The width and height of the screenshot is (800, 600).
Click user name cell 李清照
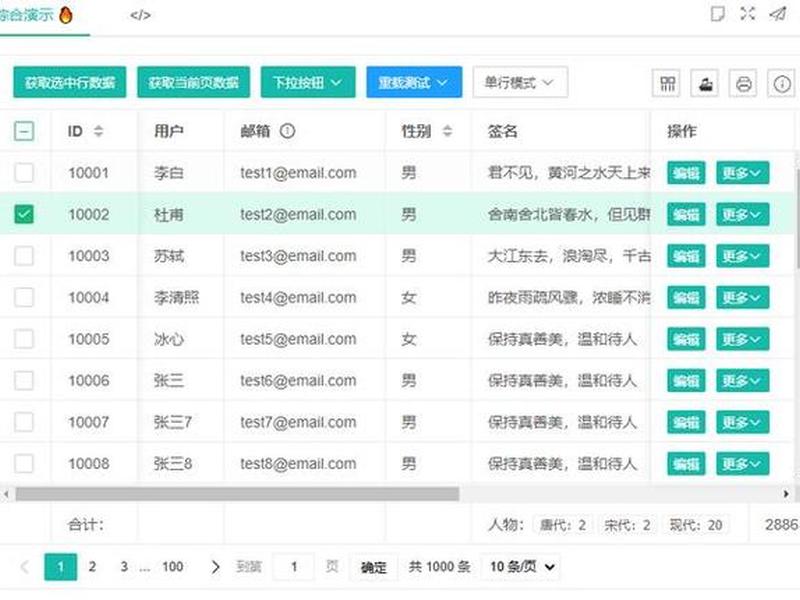coord(177,297)
